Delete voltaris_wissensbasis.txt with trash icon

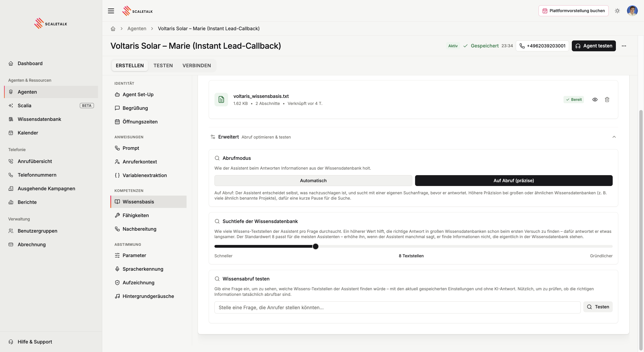pos(607,99)
